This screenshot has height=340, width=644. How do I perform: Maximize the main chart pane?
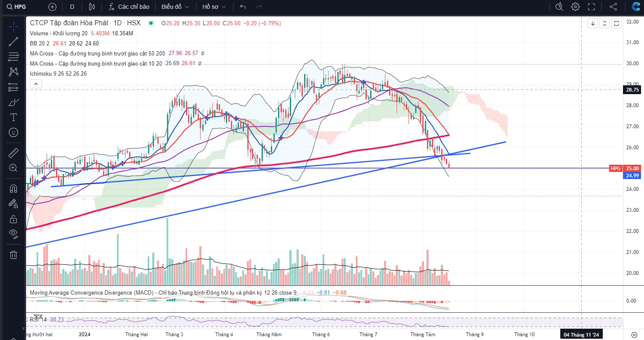[616, 23]
